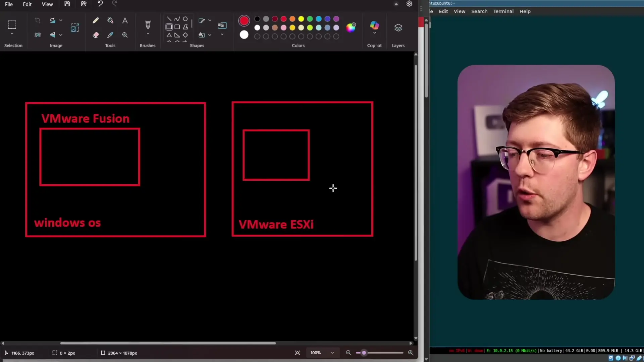Viewport: 644px width, 362px height.
Task: Activate Color 1 red swatch
Action: 244,21
